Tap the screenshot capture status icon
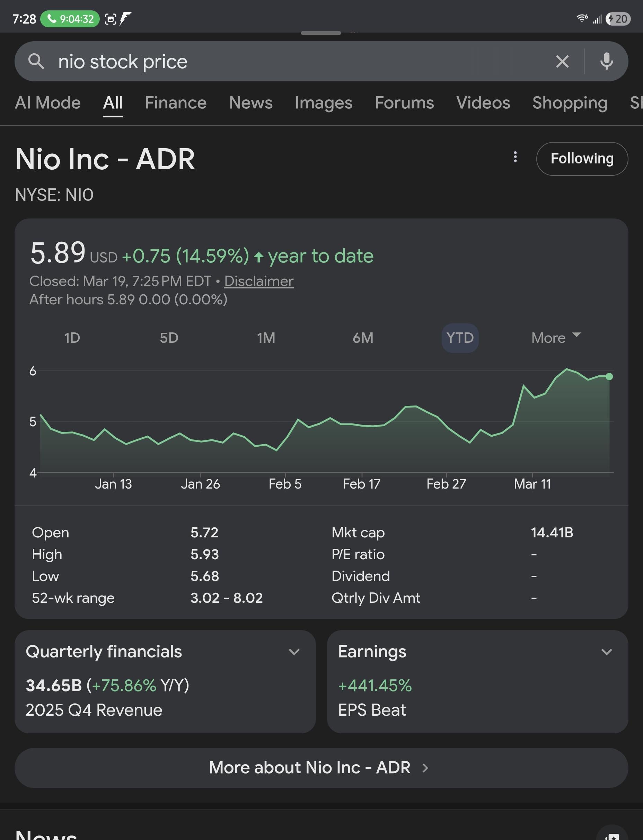The image size is (643, 840). coord(110,19)
